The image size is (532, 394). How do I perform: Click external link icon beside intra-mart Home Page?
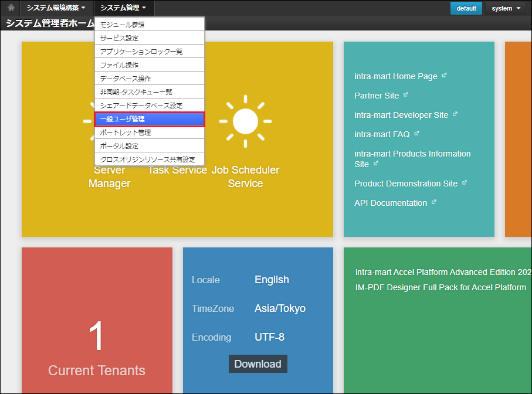pos(444,76)
